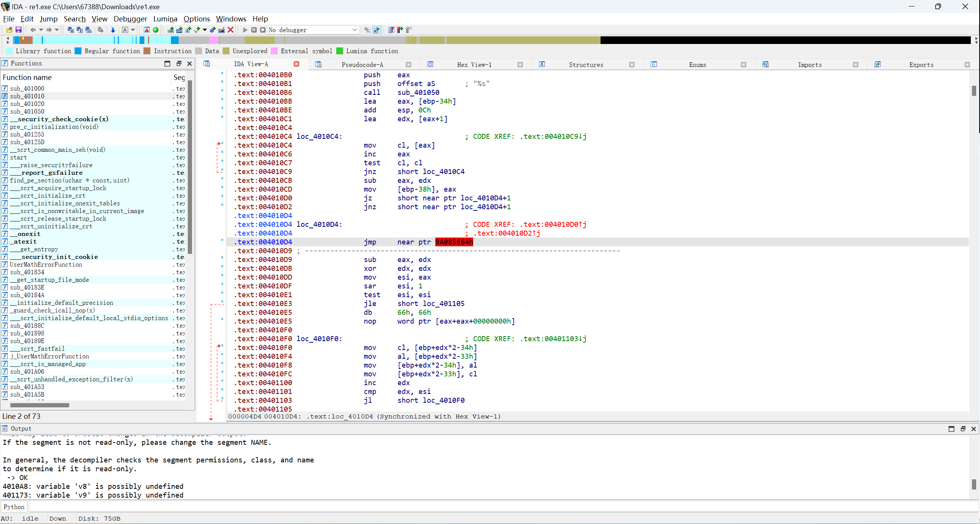Open the Debugger menu
This screenshot has height=524, width=980.
[130, 19]
